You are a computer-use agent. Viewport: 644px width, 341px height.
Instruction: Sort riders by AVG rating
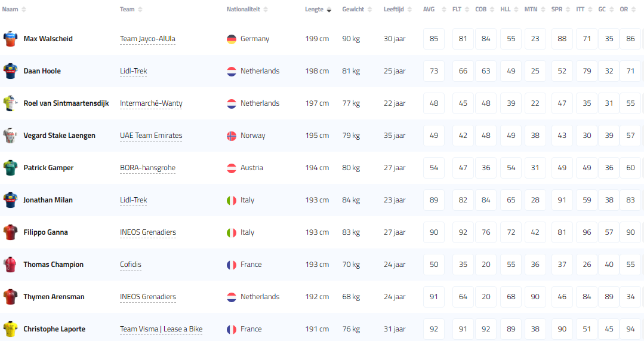click(429, 10)
